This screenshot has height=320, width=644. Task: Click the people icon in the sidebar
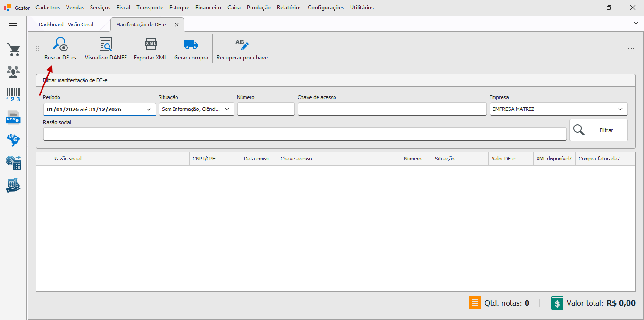pyautogui.click(x=13, y=72)
